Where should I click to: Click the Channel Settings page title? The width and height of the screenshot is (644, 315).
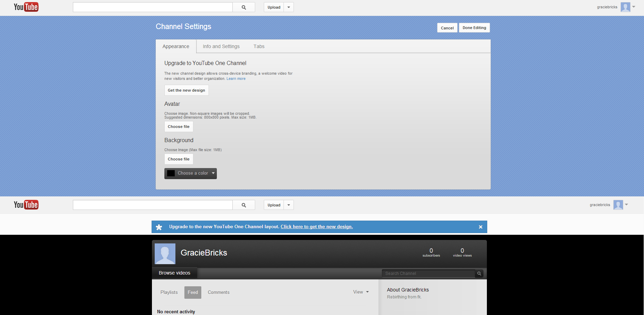(183, 27)
